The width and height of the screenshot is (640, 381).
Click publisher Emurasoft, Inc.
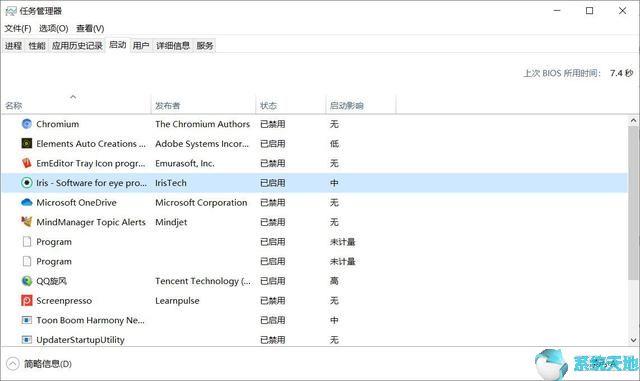pos(185,163)
